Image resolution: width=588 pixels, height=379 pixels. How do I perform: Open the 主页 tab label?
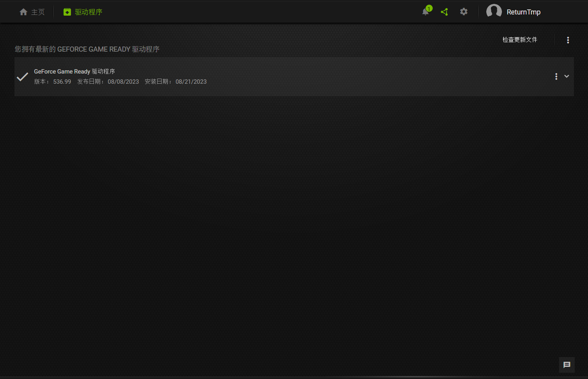click(38, 12)
